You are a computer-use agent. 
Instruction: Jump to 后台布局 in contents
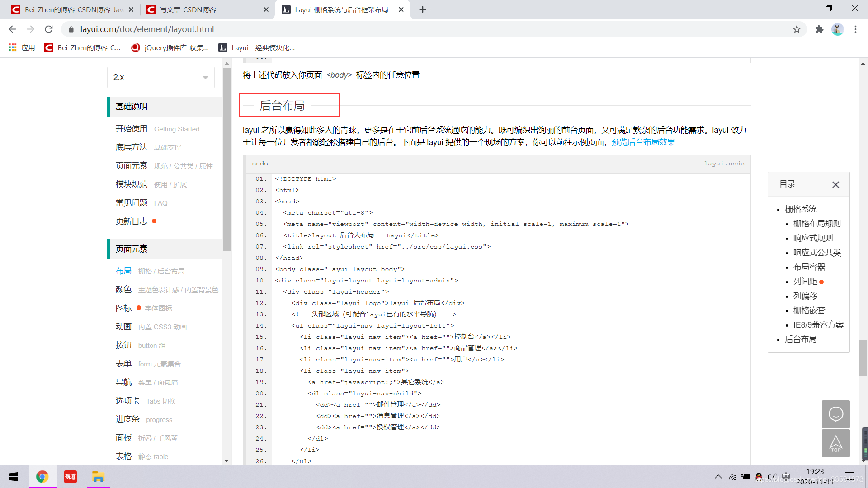coord(801,339)
